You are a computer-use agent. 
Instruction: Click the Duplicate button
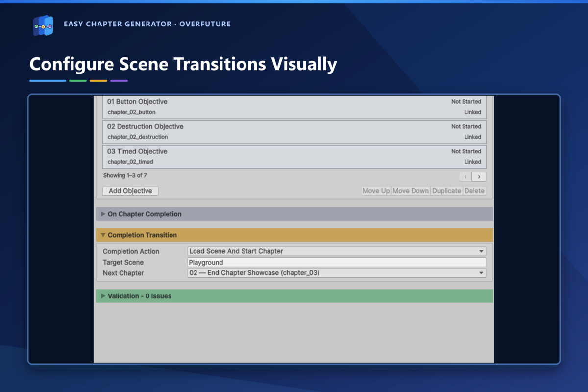(446, 191)
